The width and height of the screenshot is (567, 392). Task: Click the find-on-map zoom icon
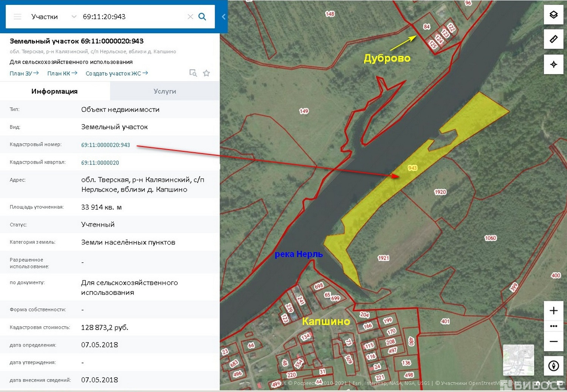click(x=193, y=73)
